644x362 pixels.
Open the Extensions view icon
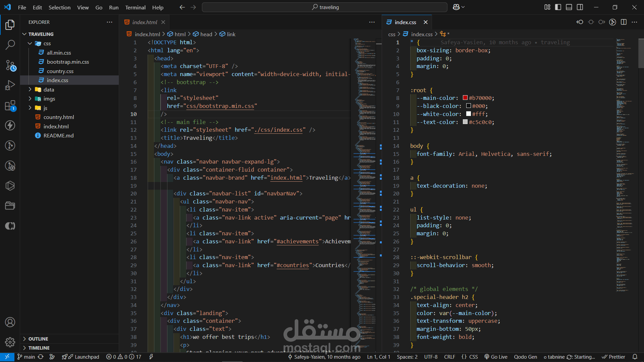[10, 106]
